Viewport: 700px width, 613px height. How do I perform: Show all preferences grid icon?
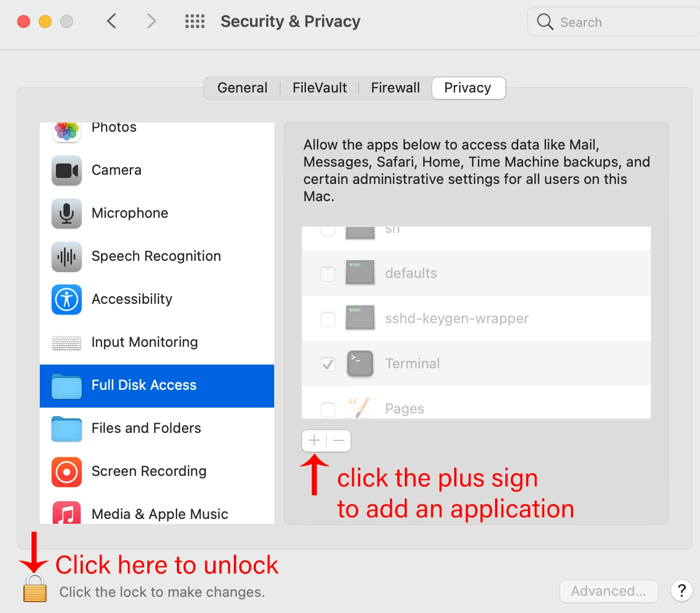pyautogui.click(x=195, y=22)
